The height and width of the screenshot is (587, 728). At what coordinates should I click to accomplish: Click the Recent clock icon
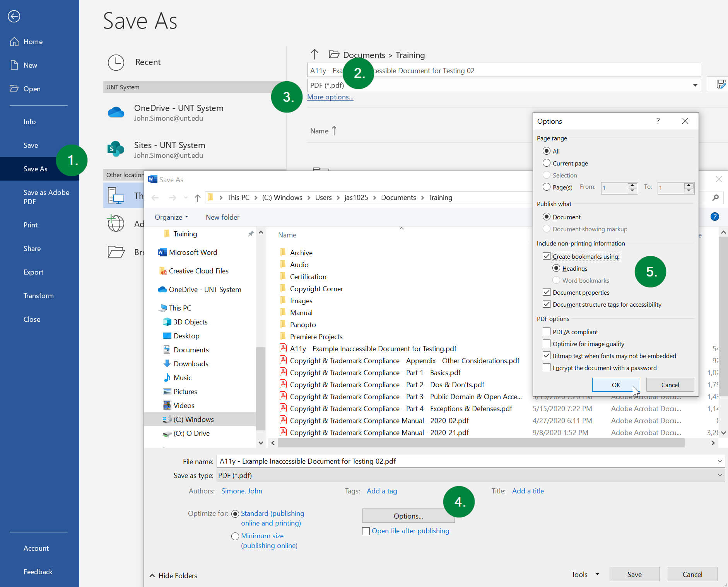click(x=116, y=62)
